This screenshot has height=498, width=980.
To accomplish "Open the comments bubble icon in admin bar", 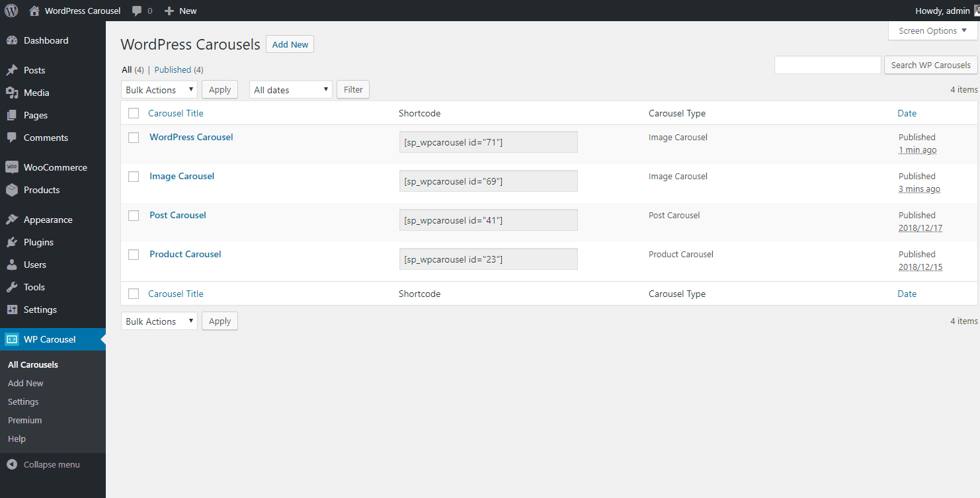I will (137, 11).
